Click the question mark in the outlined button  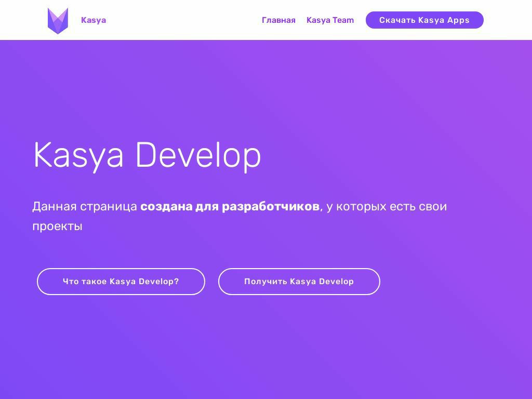tap(177, 282)
